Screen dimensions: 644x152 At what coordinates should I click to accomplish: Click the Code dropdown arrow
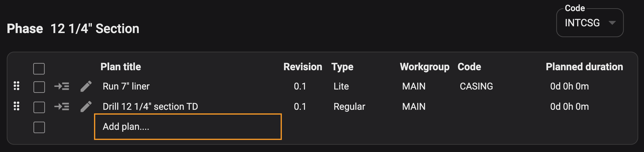(x=612, y=23)
